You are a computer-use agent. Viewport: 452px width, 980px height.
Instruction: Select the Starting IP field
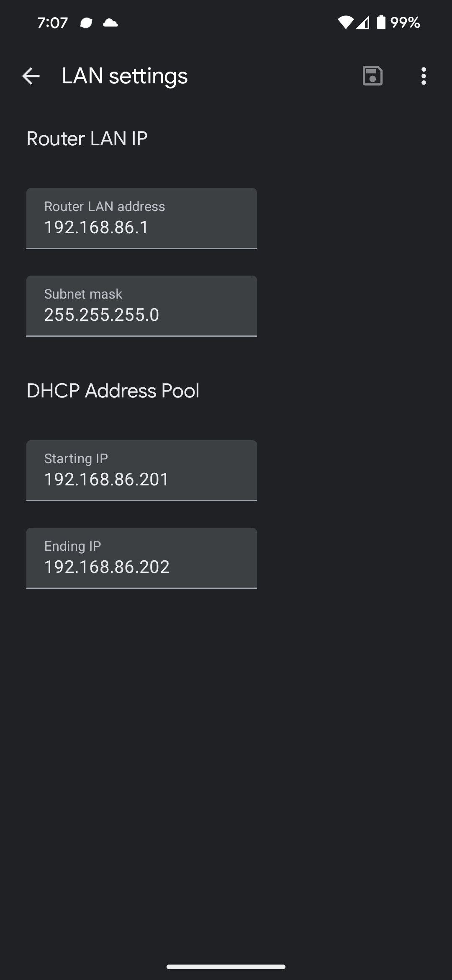(141, 470)
